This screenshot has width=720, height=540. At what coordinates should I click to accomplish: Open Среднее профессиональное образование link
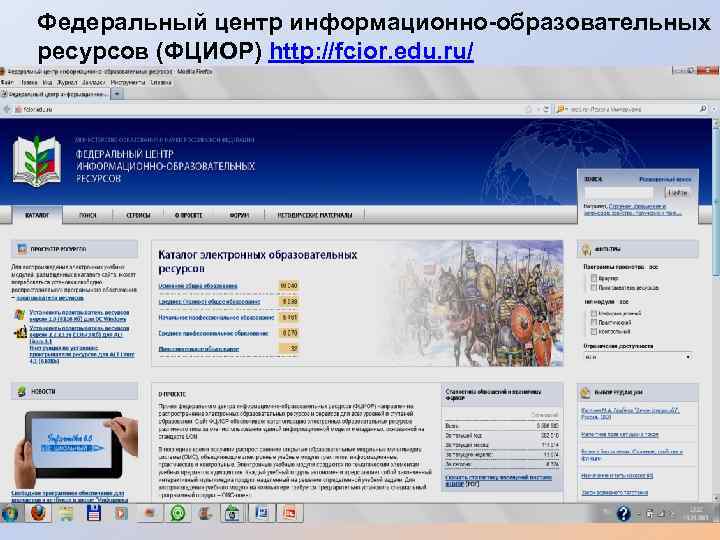pos(214,333)
